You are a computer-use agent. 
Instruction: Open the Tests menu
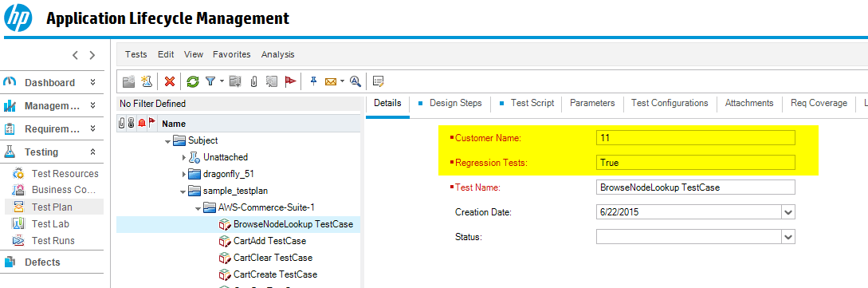click(136, 54)
